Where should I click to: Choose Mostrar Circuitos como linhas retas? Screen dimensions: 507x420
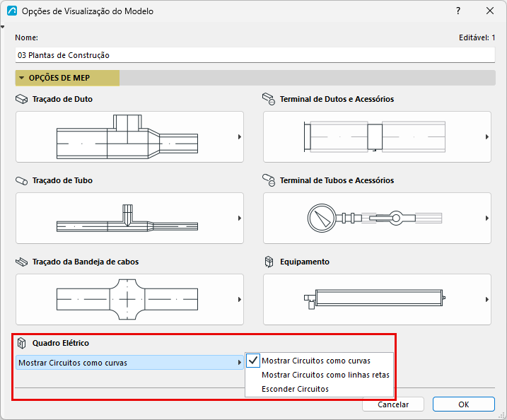320,375
